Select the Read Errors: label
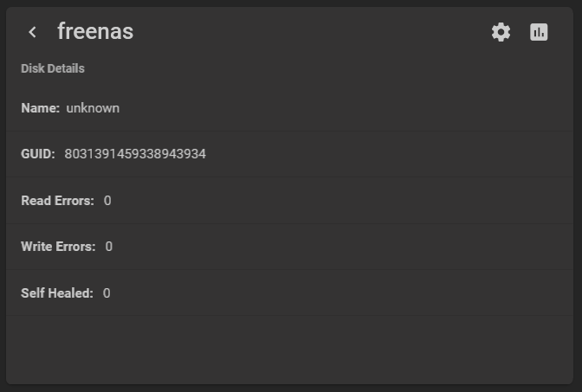The height and width of the screenshot is (392, 582). pyautogui.click(x=57, y=201)
